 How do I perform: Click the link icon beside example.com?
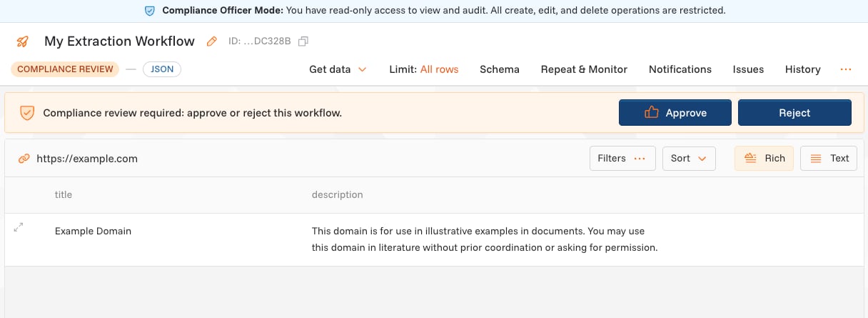click(24, 159)
